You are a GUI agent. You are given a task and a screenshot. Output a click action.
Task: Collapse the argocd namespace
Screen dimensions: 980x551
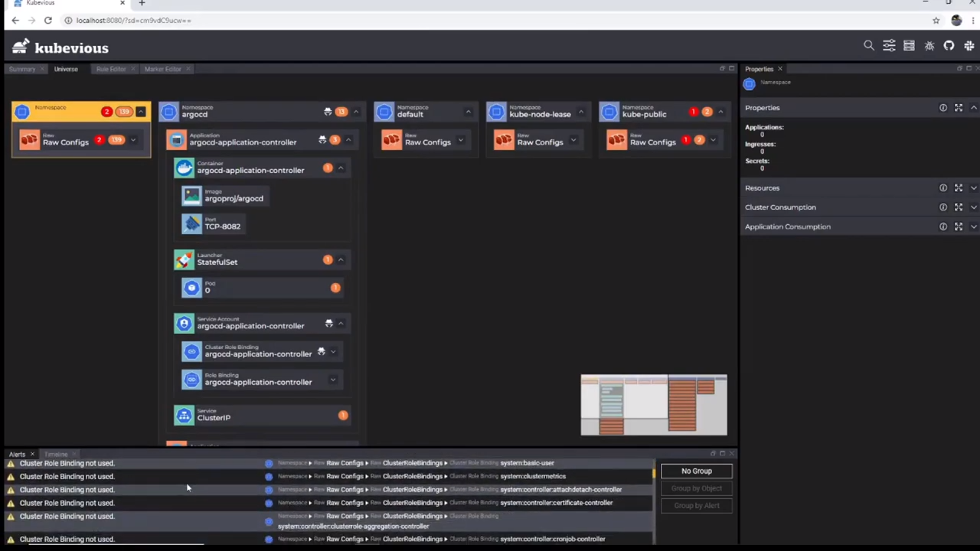tap(355, 112)
